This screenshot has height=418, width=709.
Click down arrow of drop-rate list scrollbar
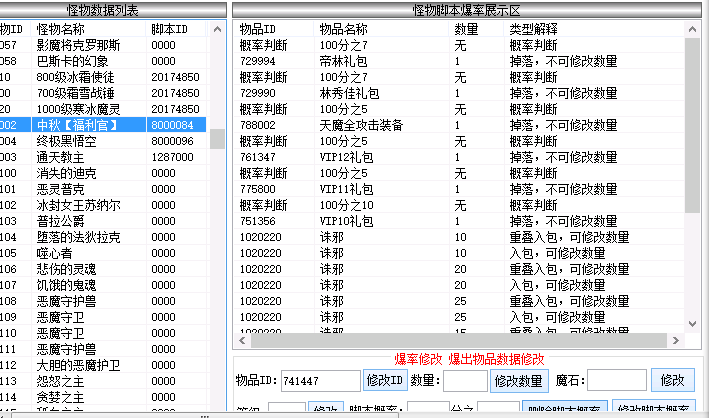pyautogui.click(x=692, y=324)
